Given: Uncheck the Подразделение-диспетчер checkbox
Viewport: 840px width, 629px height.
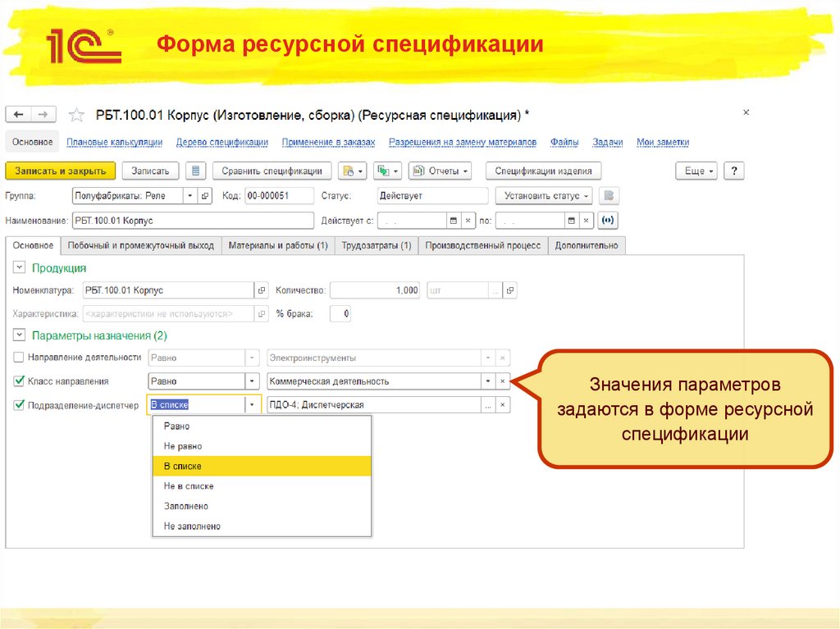Looking at the screenshot, I should (x=17, y=403).
